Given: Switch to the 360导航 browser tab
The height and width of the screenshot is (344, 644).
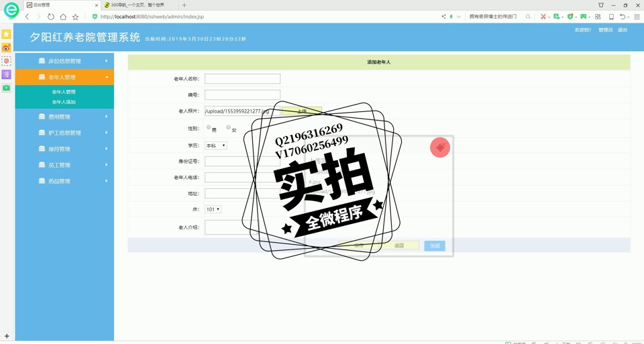Looking at the screenshot, I should click(138, 5).
